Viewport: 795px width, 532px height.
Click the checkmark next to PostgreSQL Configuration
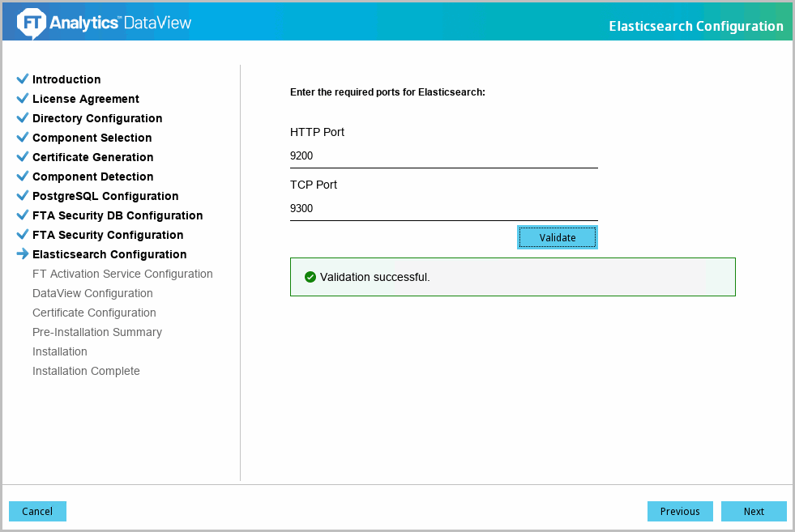tap(23, 196)
